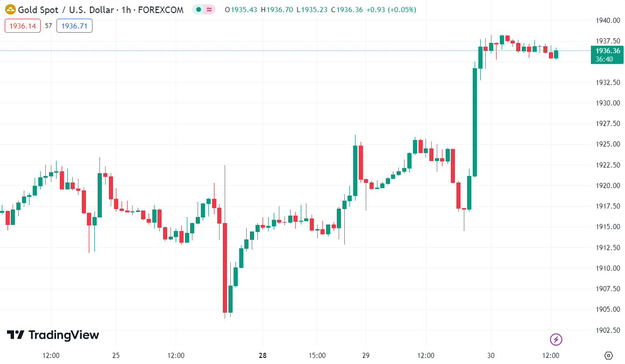Click the 1902.50 price scale label
Viewport: 625px width, 364px height.
click(x=608, y=330)
